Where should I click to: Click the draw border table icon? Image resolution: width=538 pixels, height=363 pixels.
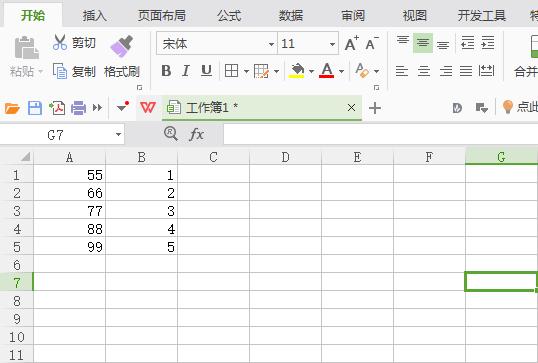click(x=261, y=71)
